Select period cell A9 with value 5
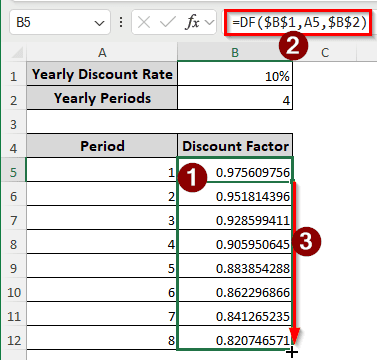Image resolution: width=377 pixels, height=360 pixels. coord(102,266)
